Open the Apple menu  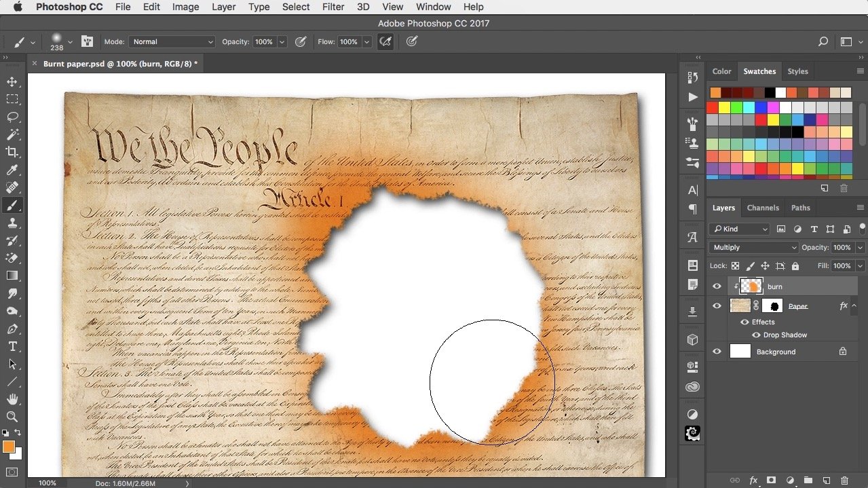(17, 7)
